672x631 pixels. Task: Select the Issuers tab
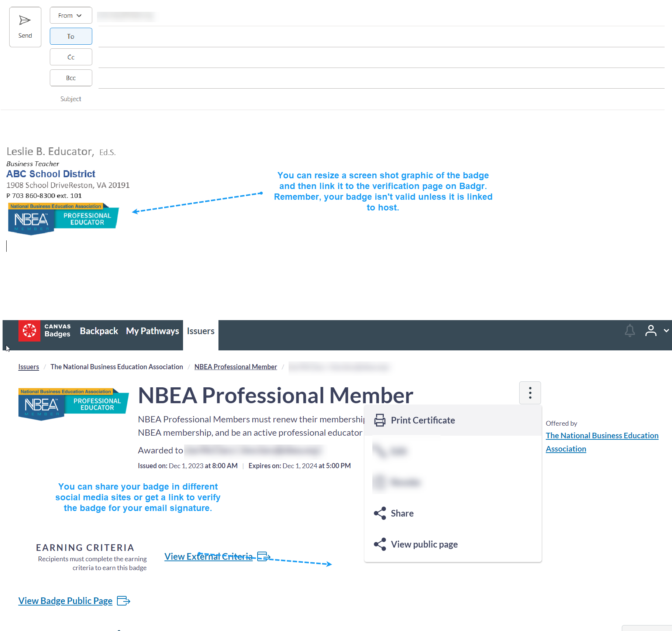pyautogui.click(x=200, y=331)
